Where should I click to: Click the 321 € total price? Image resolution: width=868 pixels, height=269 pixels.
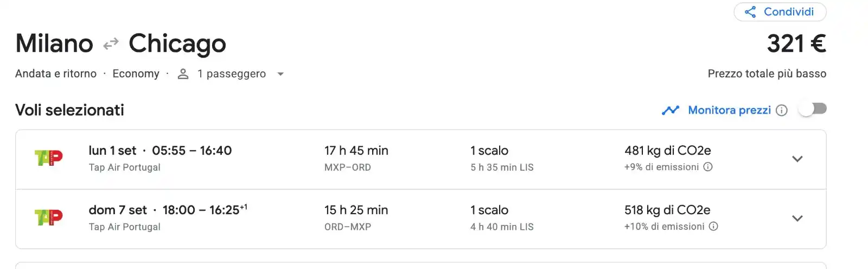796,44
